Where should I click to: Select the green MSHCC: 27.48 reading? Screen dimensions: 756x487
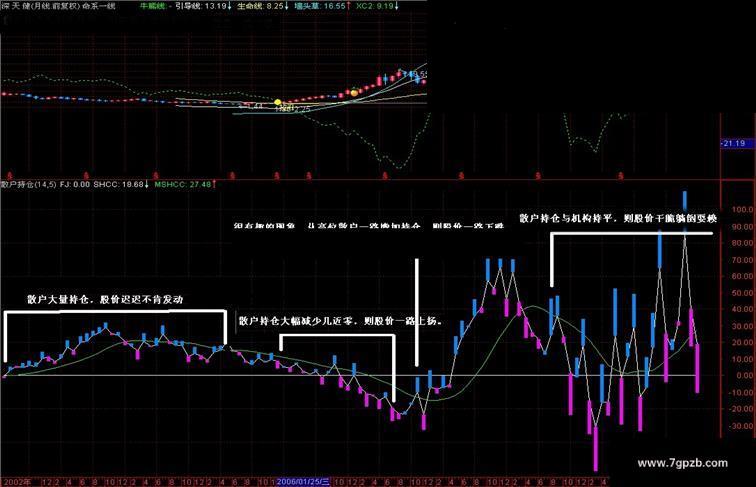pyautogui.click(x=185, y=184)
